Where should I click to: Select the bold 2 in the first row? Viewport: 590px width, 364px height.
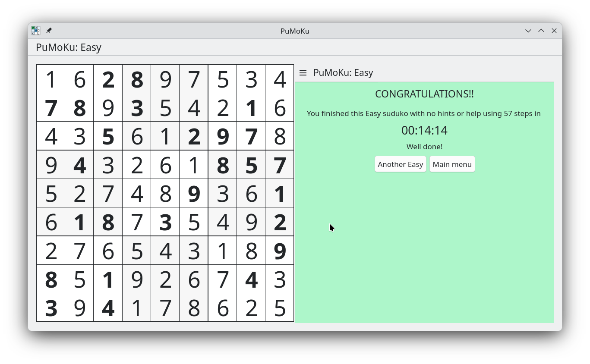108,79
